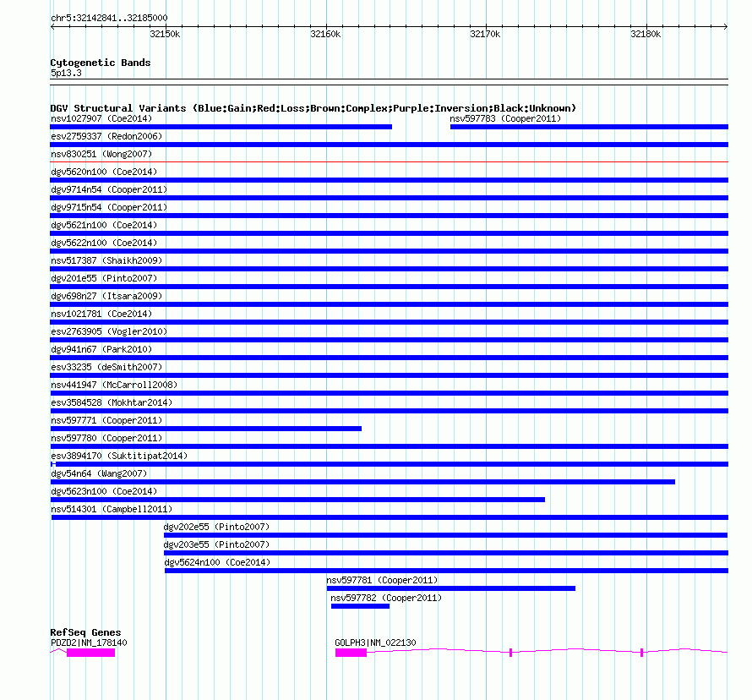Click the blue bar under dgv54n64
The width and height of the screenshot is (752, 700).
pyautogui.click(x=362, y=482)
